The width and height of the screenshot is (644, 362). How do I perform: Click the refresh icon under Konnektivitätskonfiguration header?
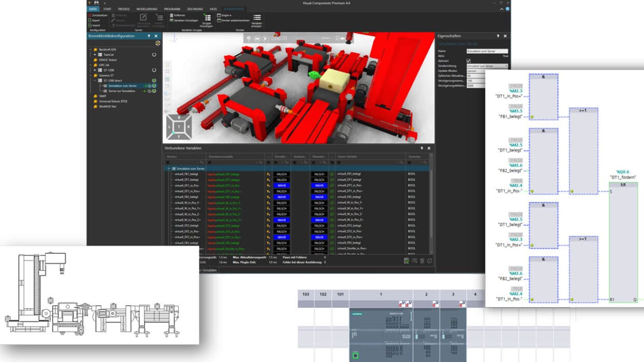(157, 43)
